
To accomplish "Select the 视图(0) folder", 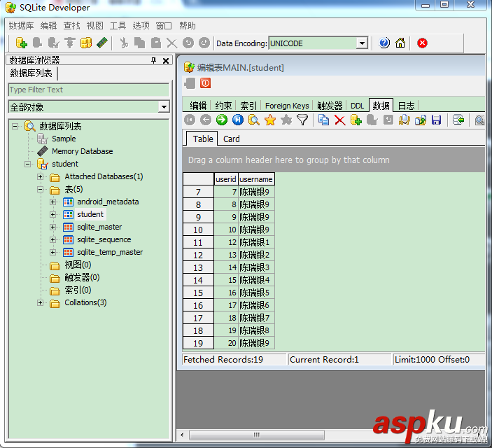I will click(x=78, y=265).
